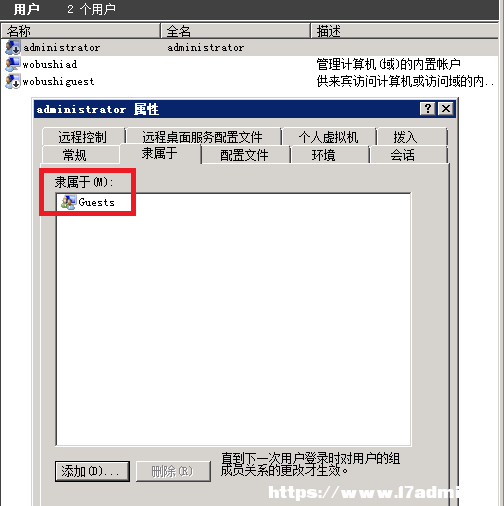Open dialog help question mark button
This screenshot has width=504, height=506.
[x=428, y=109]
